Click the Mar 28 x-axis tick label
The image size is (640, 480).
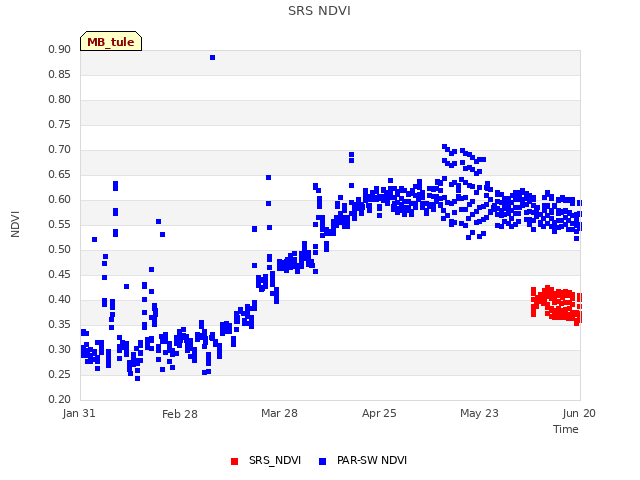click(279, 413)
